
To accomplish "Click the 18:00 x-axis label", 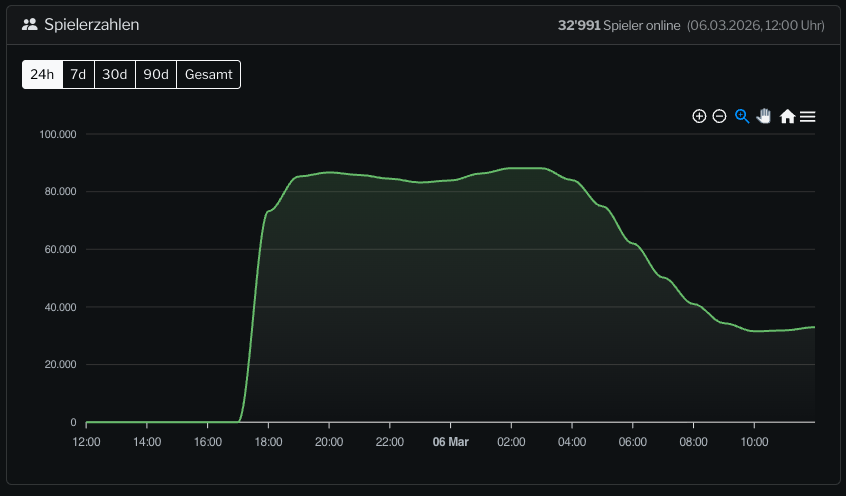I will [x=268, y=441].
